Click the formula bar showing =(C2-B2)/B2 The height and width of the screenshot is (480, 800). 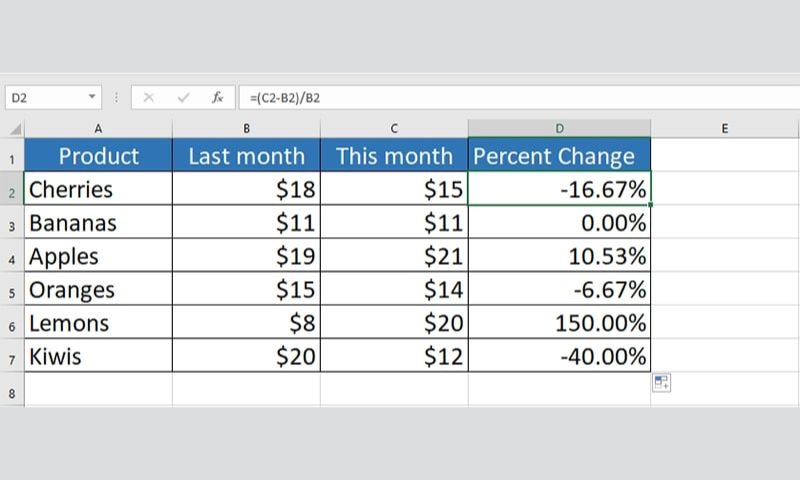(x=519, y=97)
